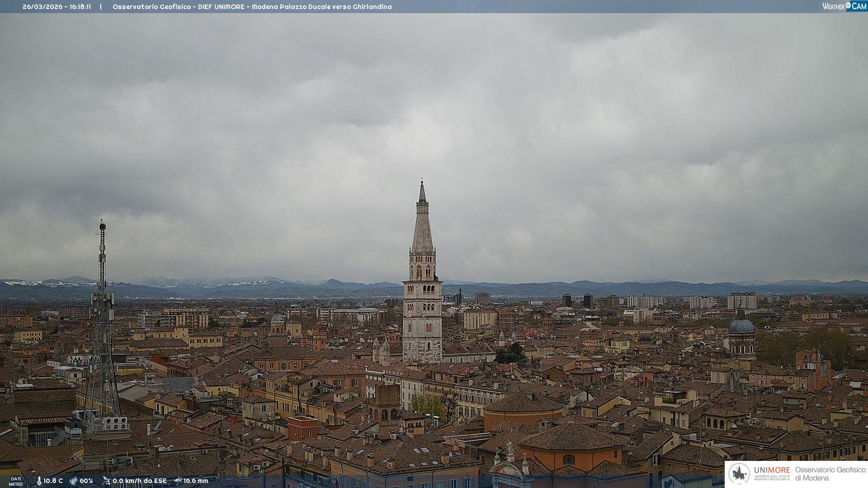Click the UNIMORE university seal emblem
868x488 pixels.
click(x=739, y=474)
